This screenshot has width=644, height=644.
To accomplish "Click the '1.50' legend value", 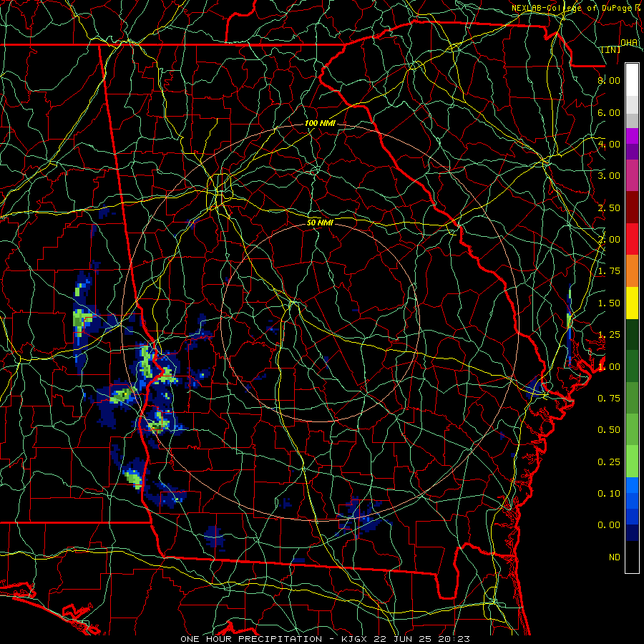I will point(609,303).
